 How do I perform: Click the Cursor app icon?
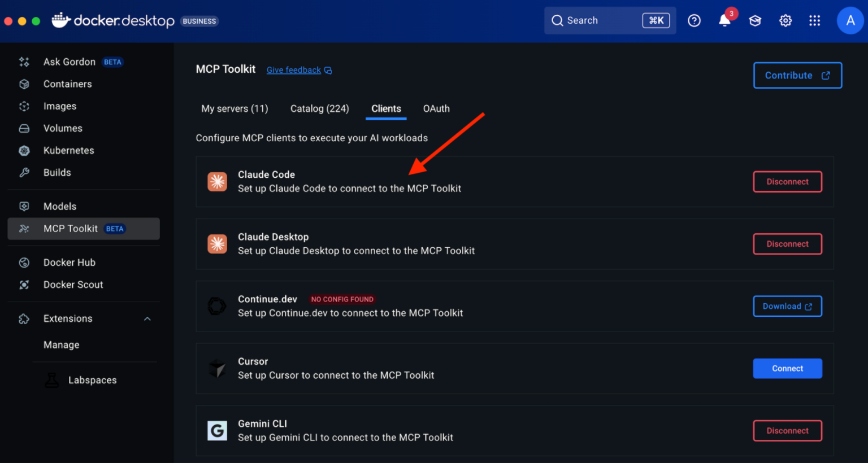click(217, 368)
